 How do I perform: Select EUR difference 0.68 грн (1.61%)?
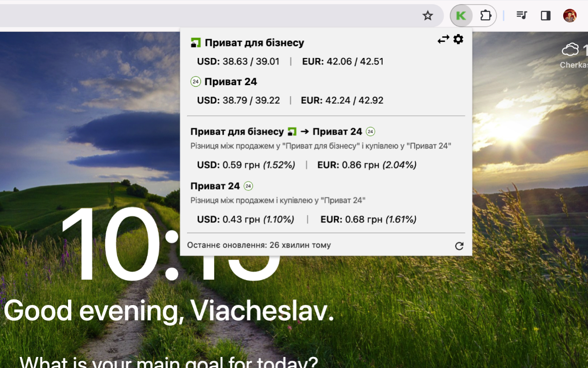pyautogui.click(x=368, y=219)
